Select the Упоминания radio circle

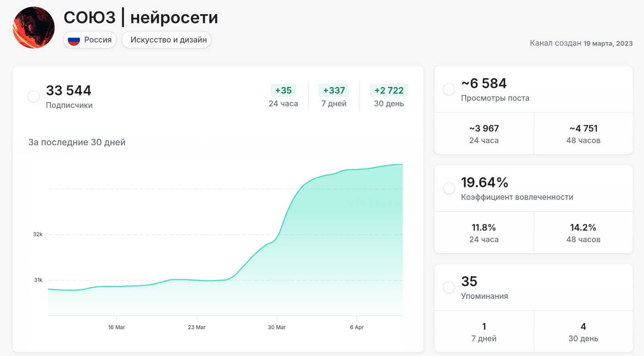[x=448, y=287]
